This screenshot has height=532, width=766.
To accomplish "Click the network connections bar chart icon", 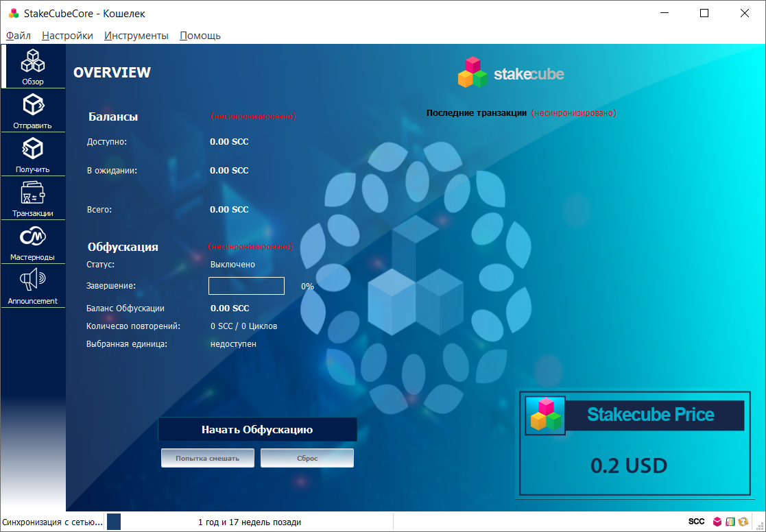I will click(730, 522).
